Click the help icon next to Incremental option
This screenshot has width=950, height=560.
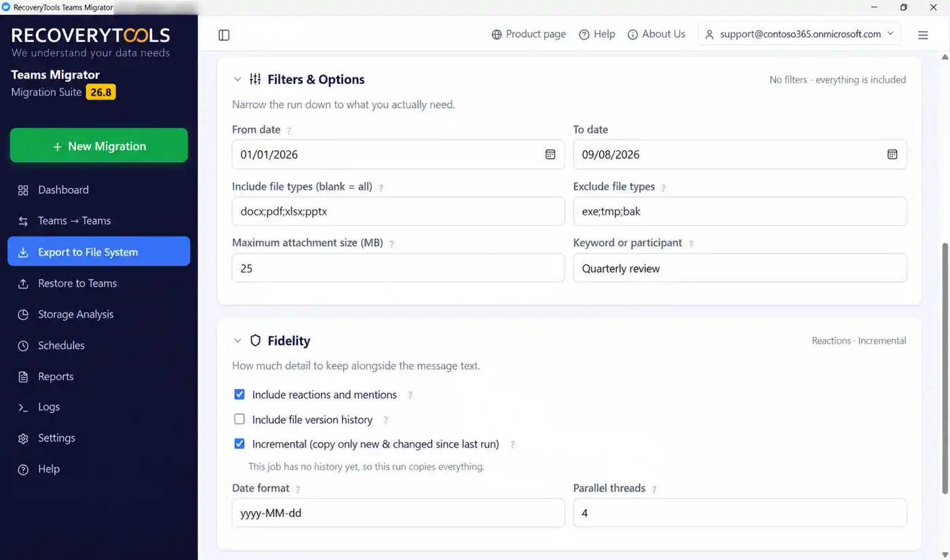[x=512, y=445]
